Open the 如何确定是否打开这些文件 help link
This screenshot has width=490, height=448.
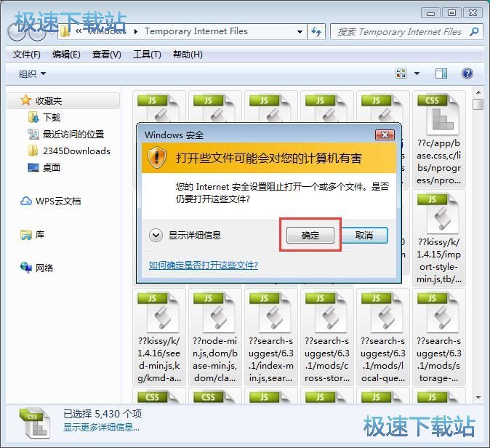204,265
